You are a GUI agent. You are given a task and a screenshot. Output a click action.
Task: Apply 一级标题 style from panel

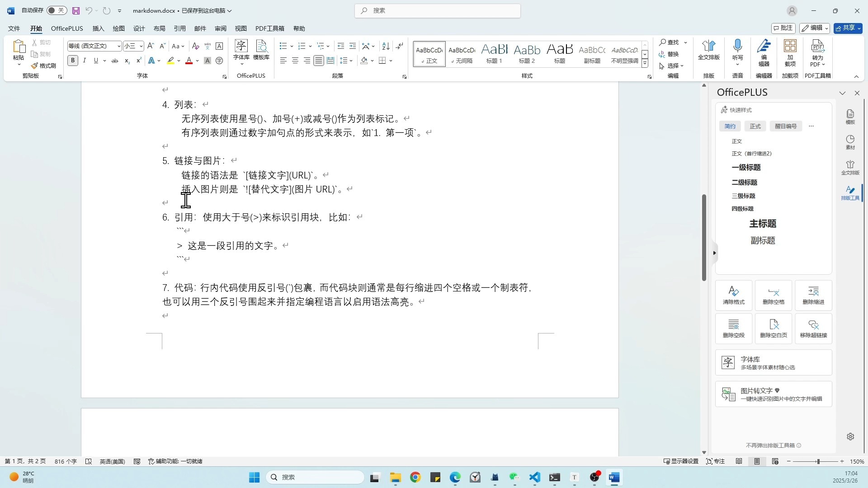(746, 167)
